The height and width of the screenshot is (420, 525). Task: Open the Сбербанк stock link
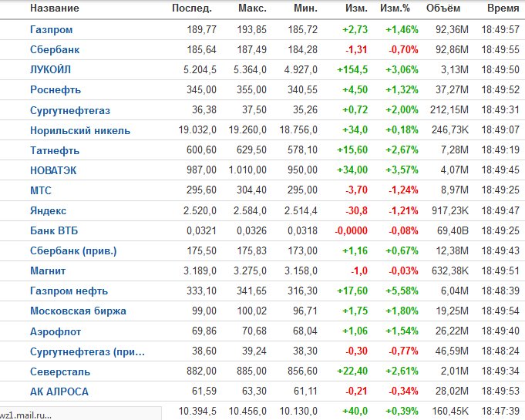coord(55,50)
